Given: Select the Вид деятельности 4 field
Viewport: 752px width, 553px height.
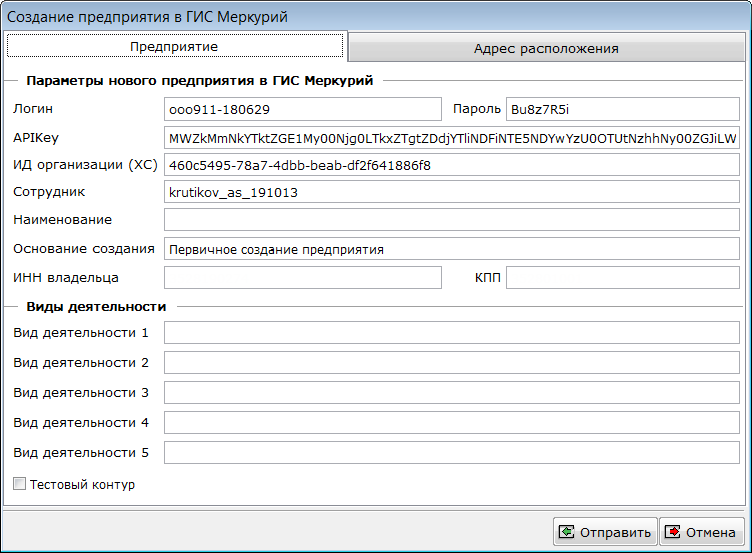Looking at the screenshot, I should 452,423.
